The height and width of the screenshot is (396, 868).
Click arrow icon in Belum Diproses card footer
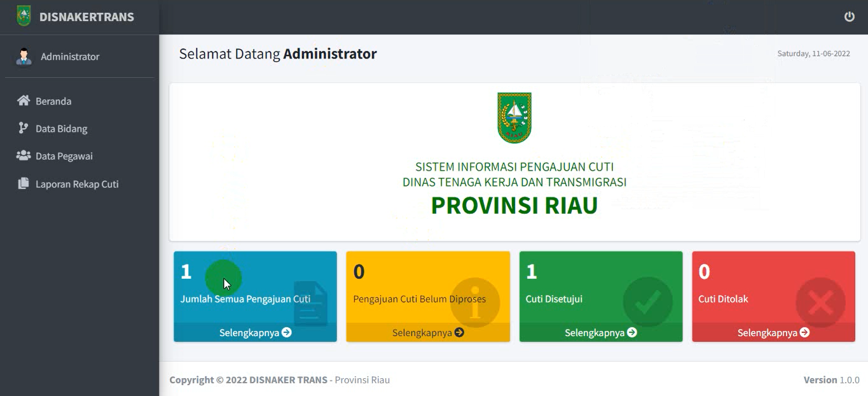coord(459,332)
